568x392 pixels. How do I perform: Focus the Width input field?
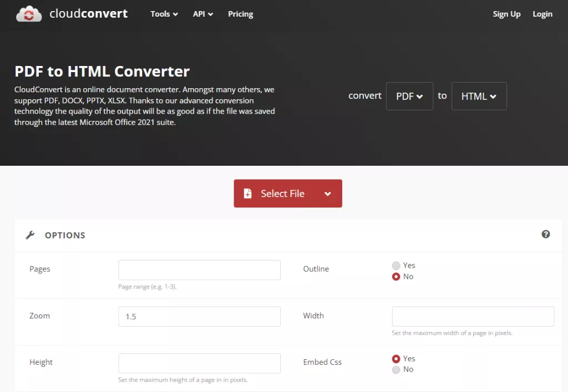[x=473, y=317]
